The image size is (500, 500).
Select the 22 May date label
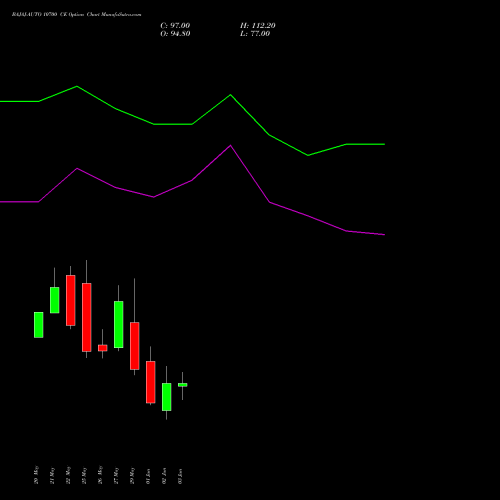(x=68, y=475)
